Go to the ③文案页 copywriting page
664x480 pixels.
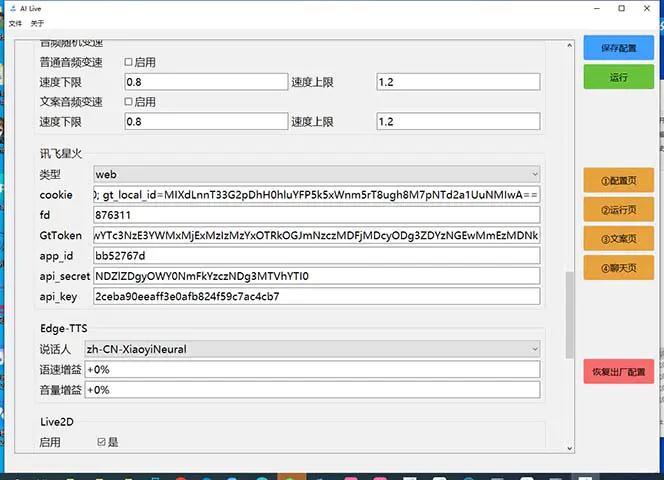pos(618,239)
